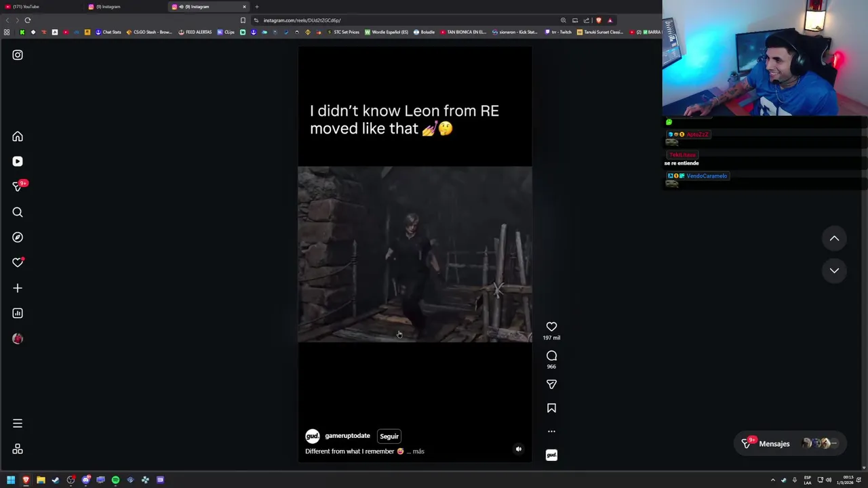Open Notifications heart in the sidebar
The height and width of the screenshot is (488, 868).
[18, 262]
